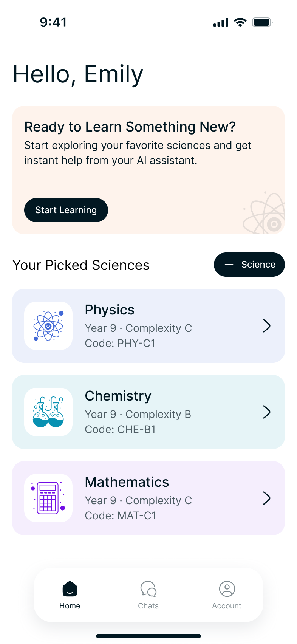Tap the Chats speech bubbles icon
The width and height of the screenshot is (297, 644).
[x=148, y=589]
